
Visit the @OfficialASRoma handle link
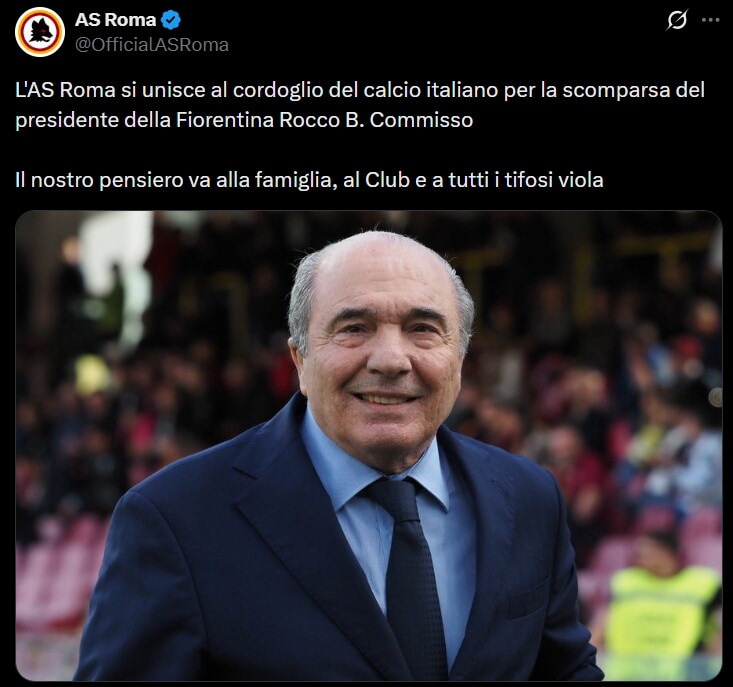pos(152,45)
